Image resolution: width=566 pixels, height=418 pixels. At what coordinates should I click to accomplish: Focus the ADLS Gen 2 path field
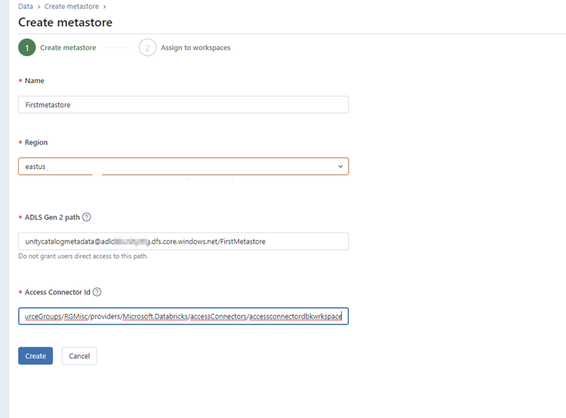[x=183, y=241]
